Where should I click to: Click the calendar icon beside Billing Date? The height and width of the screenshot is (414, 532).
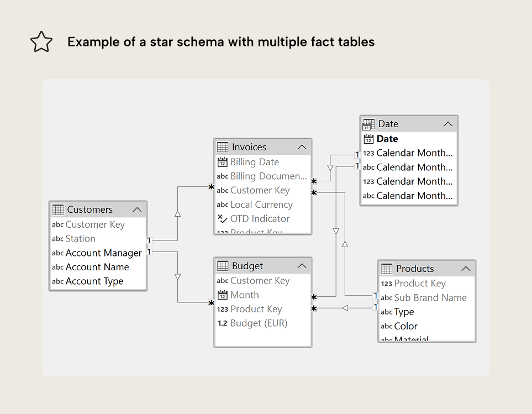(x=223, y=162)
